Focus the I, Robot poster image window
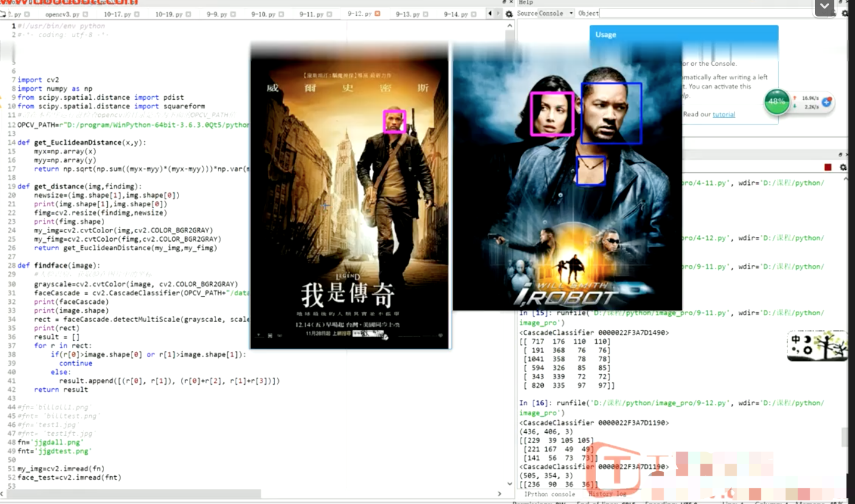Screen dimensions: 855x504 [x=567, y=177]
